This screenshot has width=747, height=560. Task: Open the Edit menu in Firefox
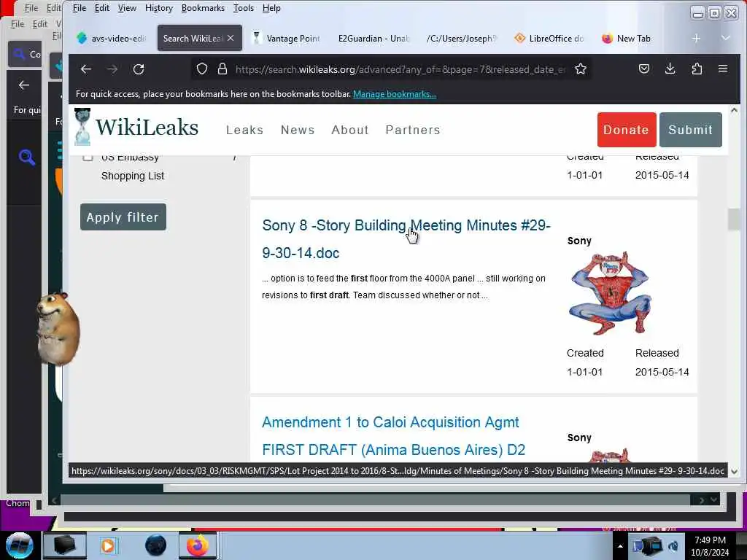(102, 8)
